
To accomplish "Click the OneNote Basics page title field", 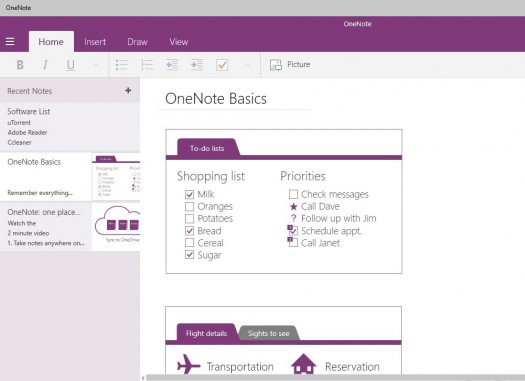I will pos(216,99).
